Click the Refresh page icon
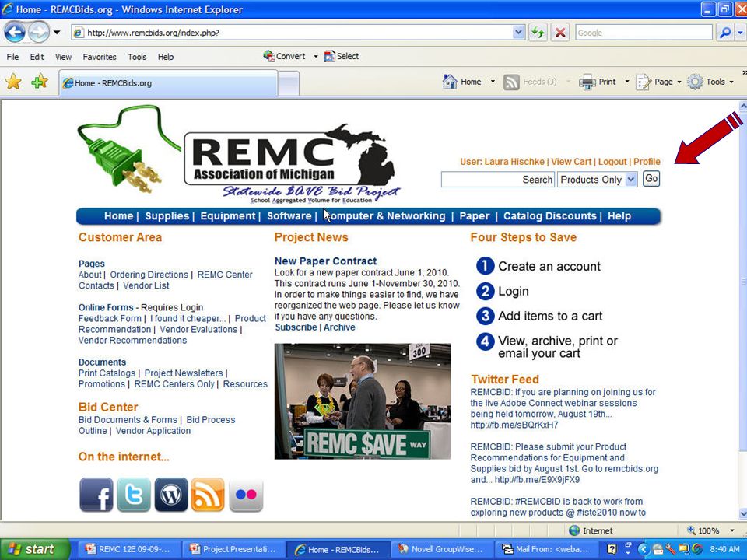 pos(538,33)
